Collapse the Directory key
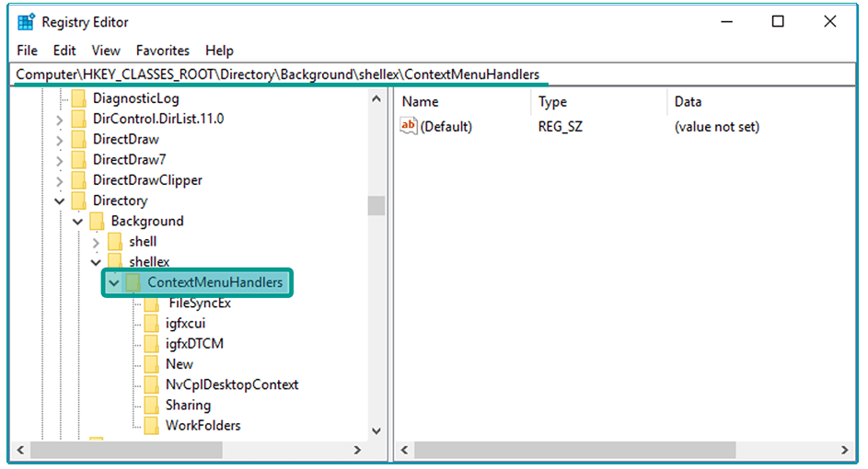This screenshot has height=469, width=868. (60, 201)
